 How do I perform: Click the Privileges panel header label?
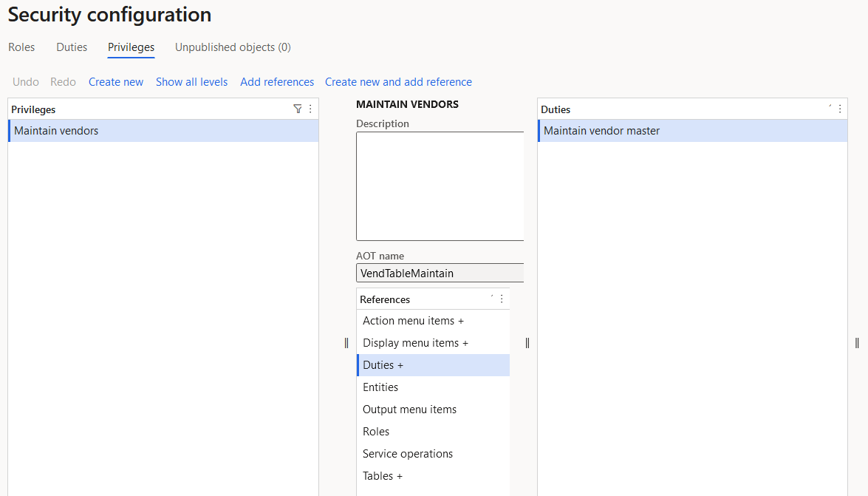(x=33, y=109)
